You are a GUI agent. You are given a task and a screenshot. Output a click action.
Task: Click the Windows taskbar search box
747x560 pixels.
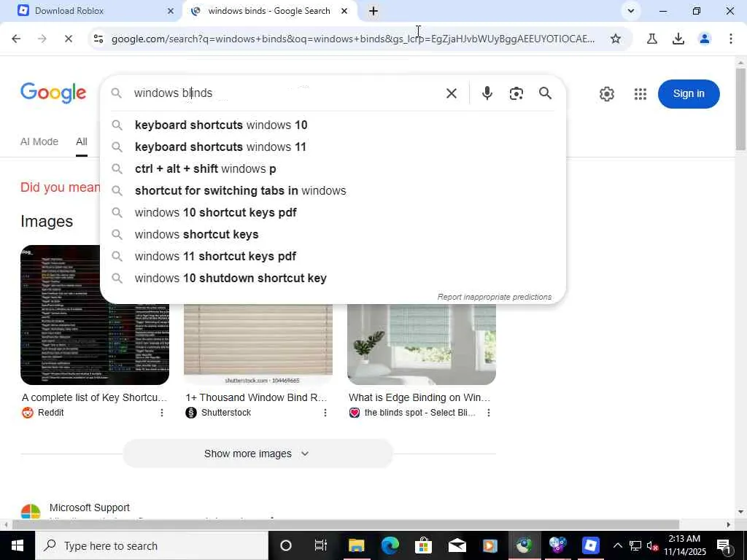pos(152,545)
